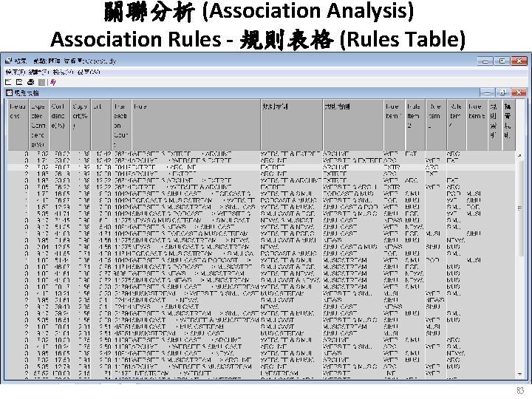Click the Rule Item 4 column header
This screenshot has width=532, height=399.
[x=457, y=125]
